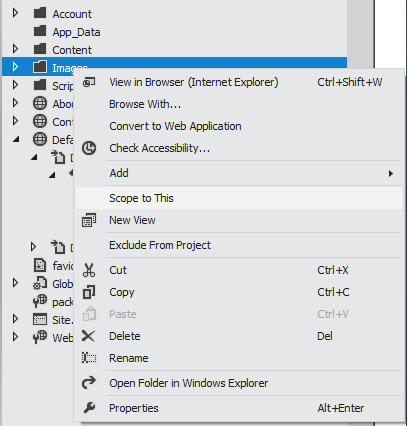Image resolution: width=409 pixels, height=426 pixels.
Task: Expand the Account folder node
Action: (15, 13)
